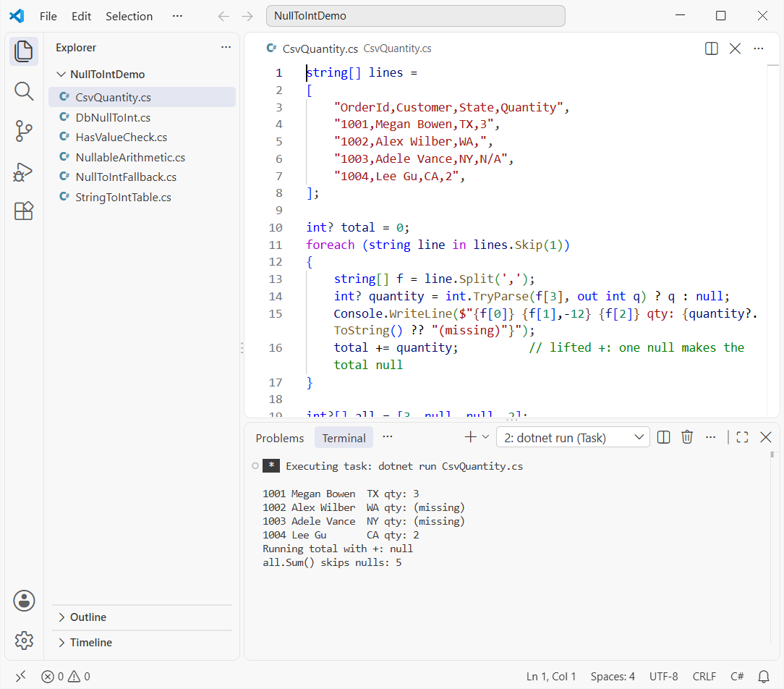This screenshot has height=689, width=784.
Task: Open DbNullToInt.cs in the Explorer
Action: point(142,117)
